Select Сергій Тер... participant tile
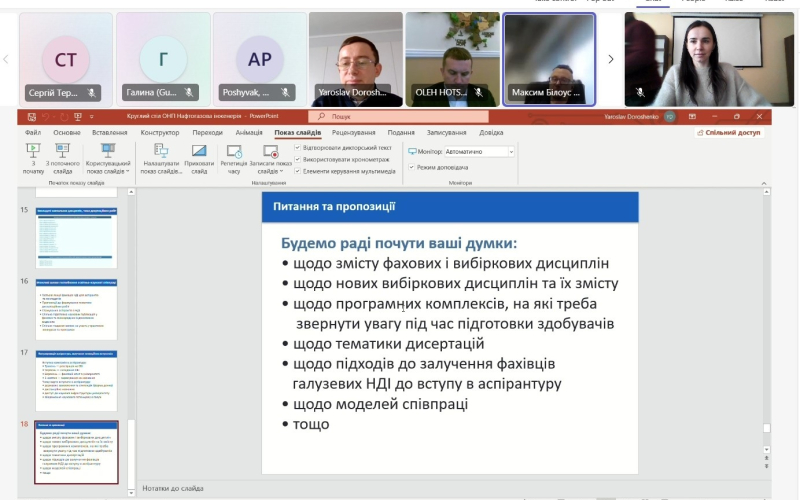800x500 pixels. [66, 59]
